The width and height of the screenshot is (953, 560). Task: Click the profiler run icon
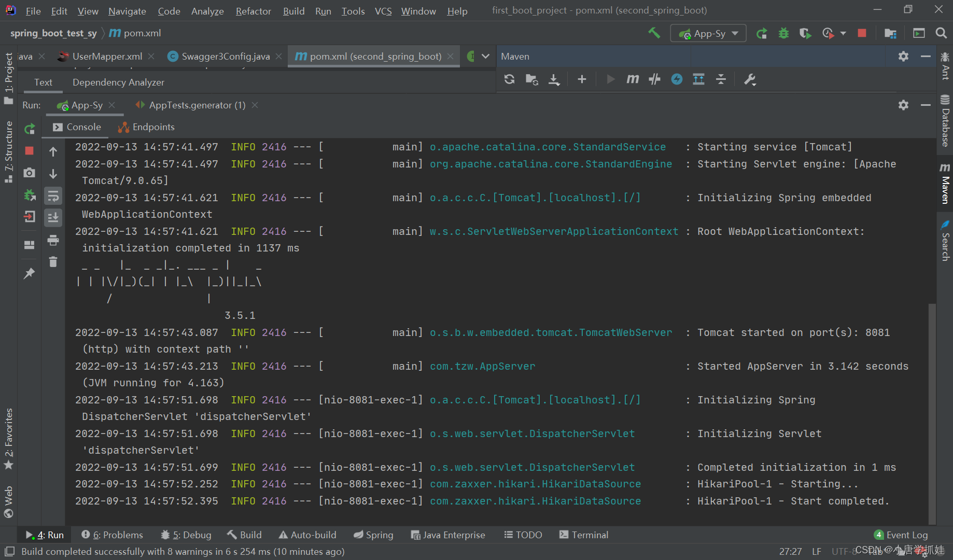(x=828, y=33)
